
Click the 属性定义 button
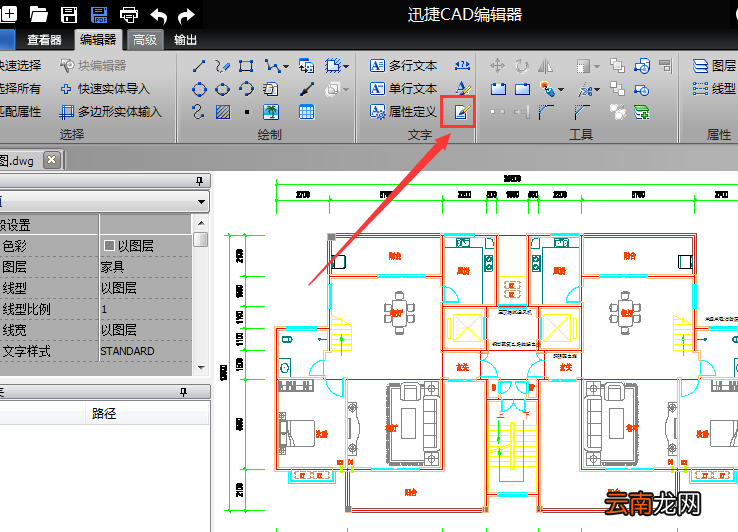(403, 112)
